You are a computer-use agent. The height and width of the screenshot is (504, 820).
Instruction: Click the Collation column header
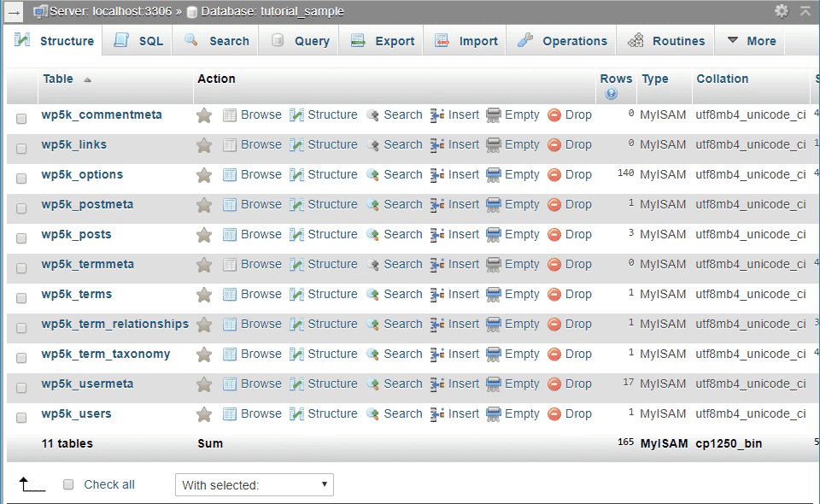[723, 79]
